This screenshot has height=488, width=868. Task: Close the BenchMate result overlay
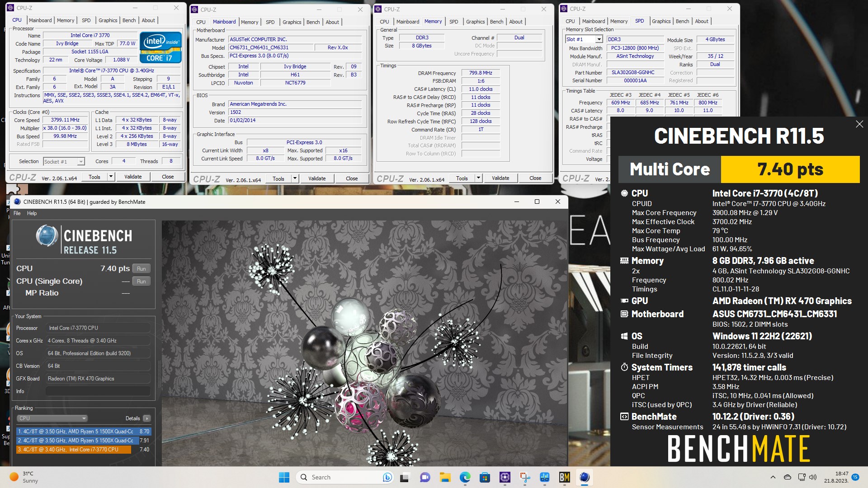tap(859, 124)
